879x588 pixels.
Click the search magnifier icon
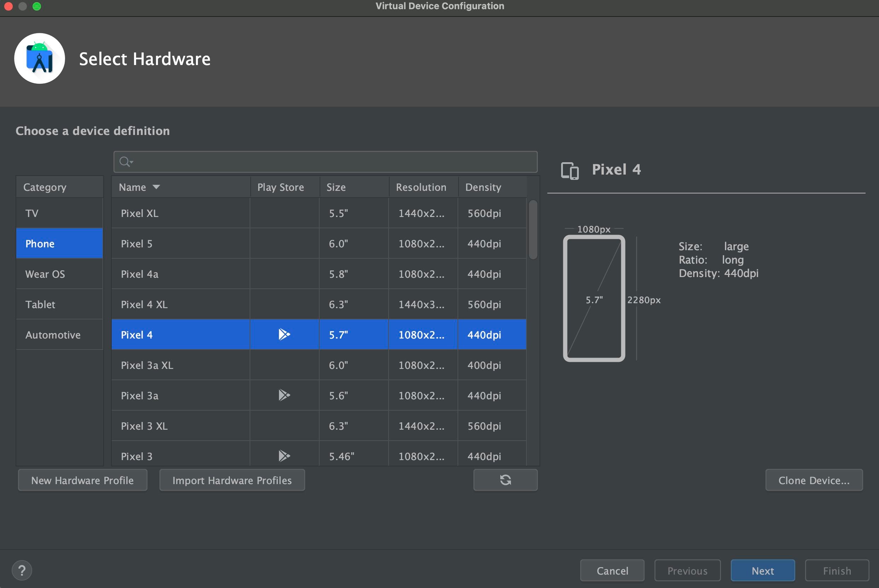125,161
